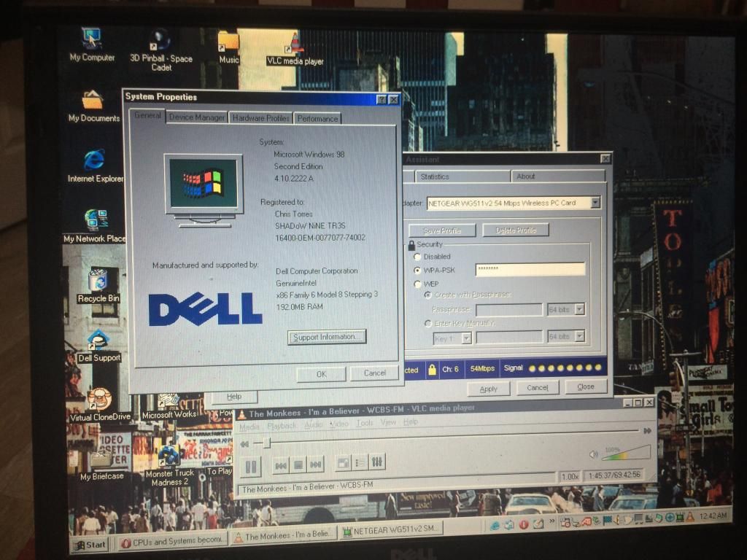Pause playback in VLC

(x=251, y=466)
